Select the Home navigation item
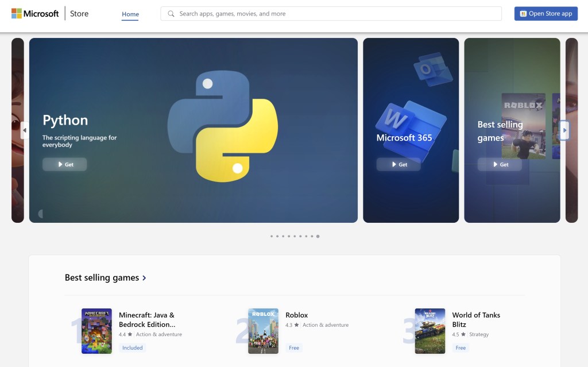The width and height of the screenshot is (588, 367). pos(130,14)
